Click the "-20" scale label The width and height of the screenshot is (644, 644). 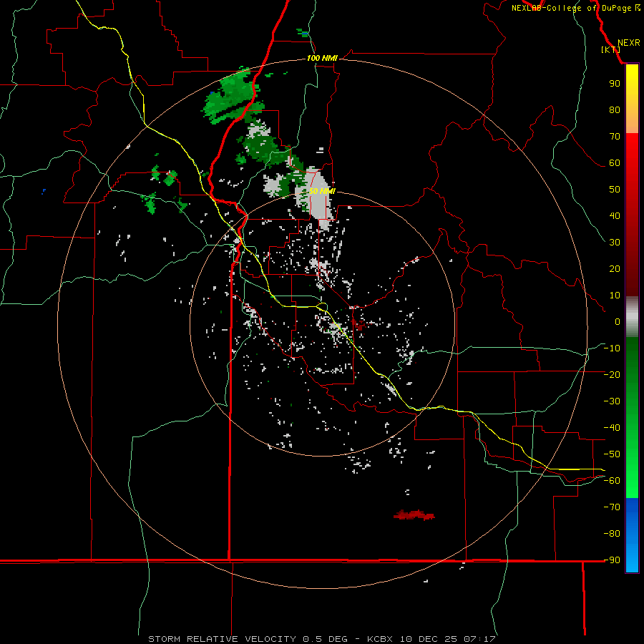(612, 375)
